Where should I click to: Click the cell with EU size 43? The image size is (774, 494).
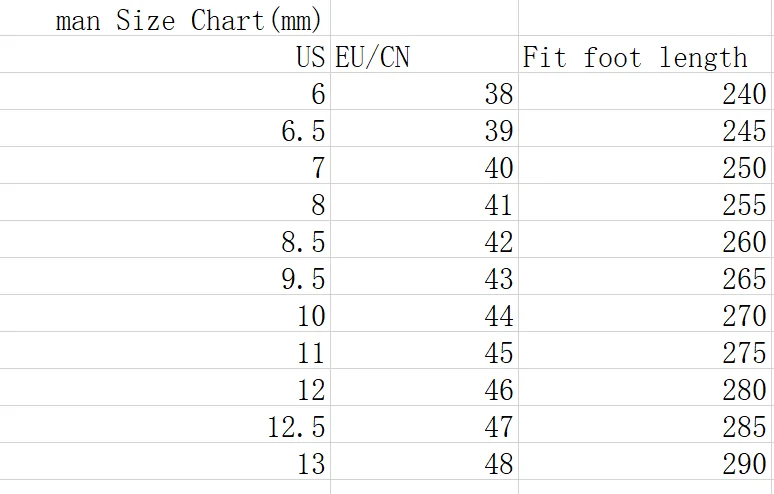click(425, 276)
